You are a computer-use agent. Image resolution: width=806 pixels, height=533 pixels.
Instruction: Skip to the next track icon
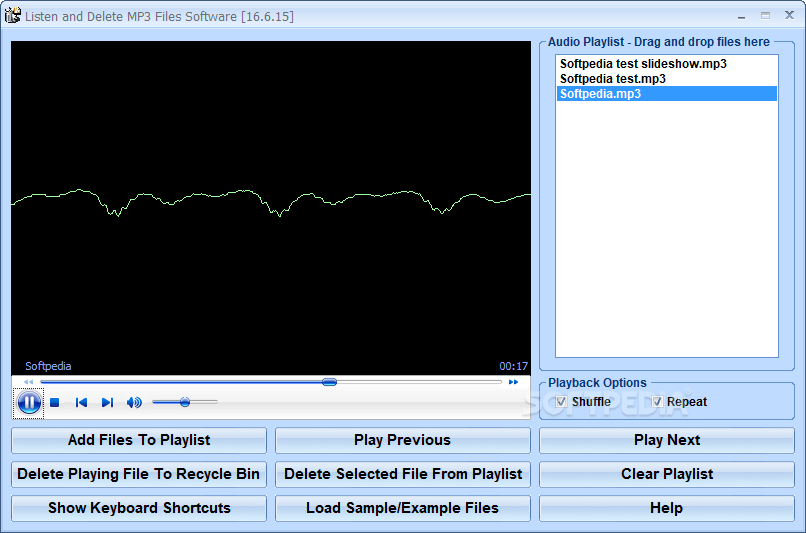click(107, 402)
